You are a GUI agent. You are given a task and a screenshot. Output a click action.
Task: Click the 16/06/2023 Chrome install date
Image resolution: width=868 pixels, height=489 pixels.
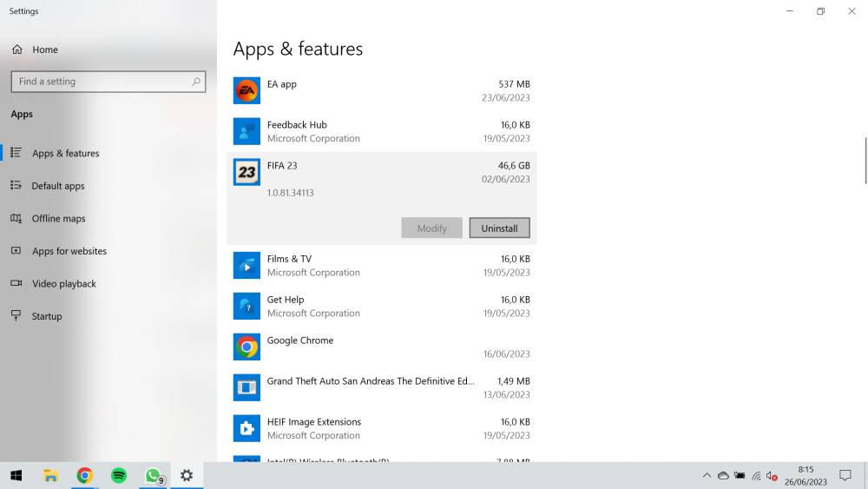[x=506, y=354]
